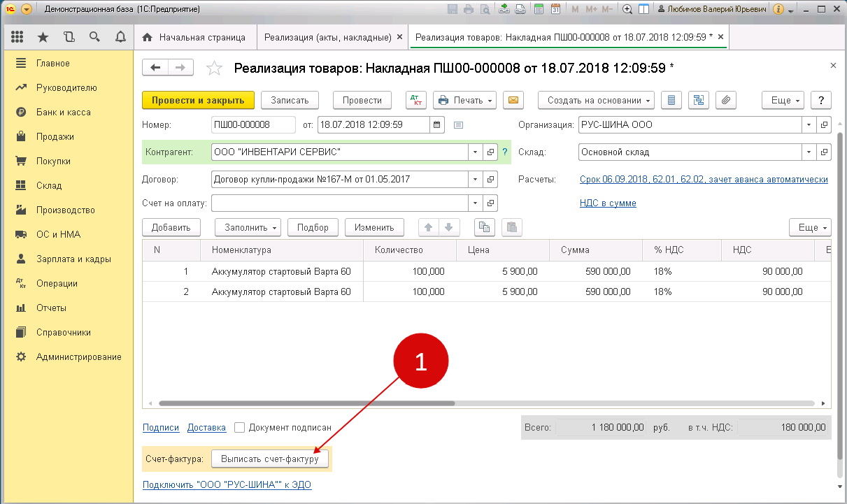This screenshot has width=847, height=504.
Task: Open Подписи link
Action: point(161,427)
